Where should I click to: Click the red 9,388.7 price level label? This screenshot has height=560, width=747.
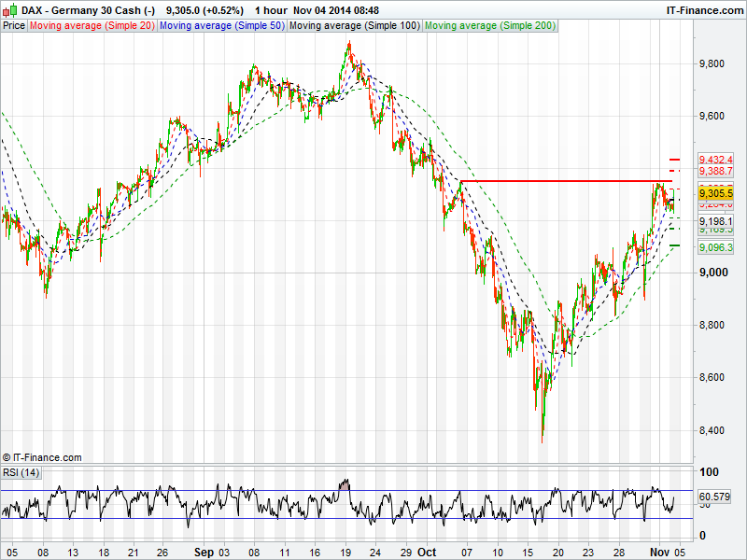(715, 171)
